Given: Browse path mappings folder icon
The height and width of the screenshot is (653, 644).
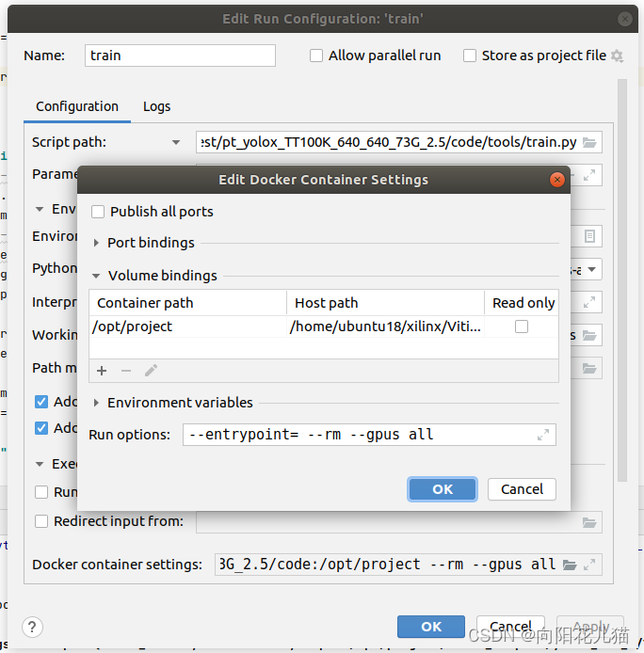Looking at the screenshot, I should click(589, 368).
